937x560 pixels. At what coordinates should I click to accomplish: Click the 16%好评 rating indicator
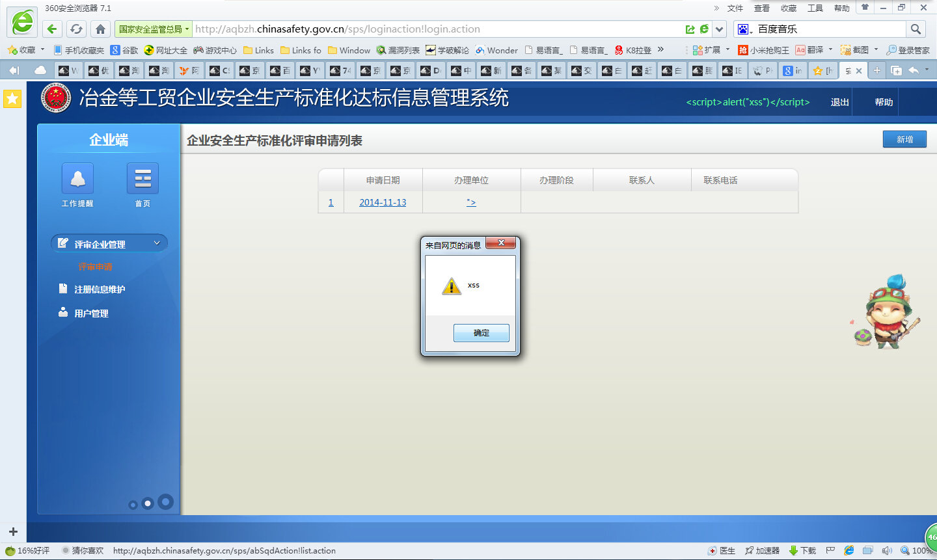[27, 550]
